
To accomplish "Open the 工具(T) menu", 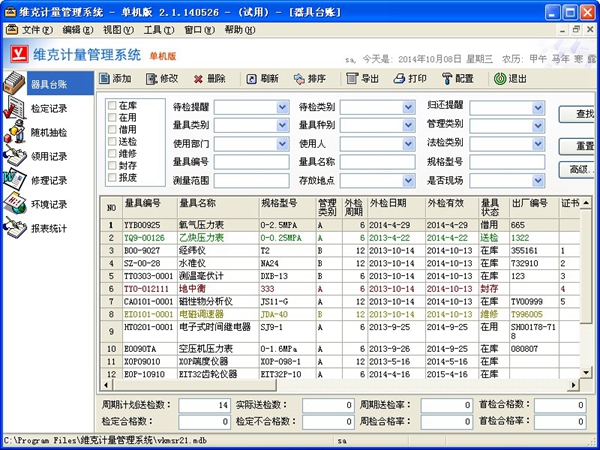I will point(159,30).
